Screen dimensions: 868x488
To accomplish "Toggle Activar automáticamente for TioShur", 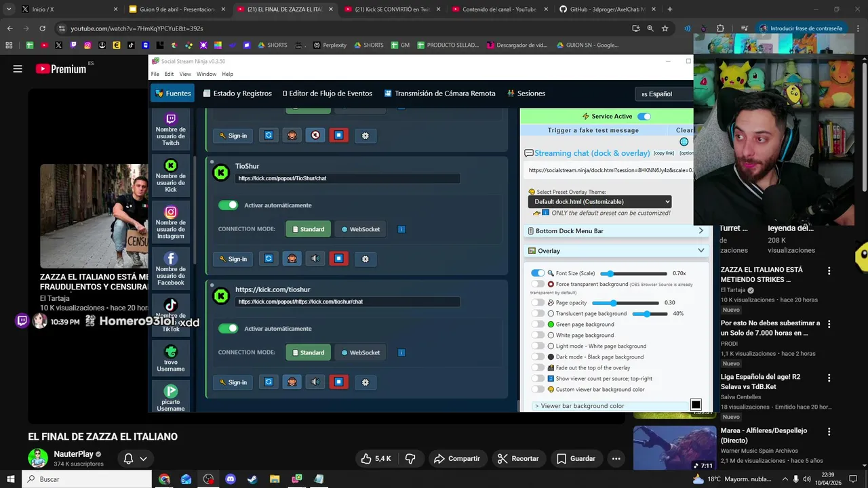I will pos(229,205).
